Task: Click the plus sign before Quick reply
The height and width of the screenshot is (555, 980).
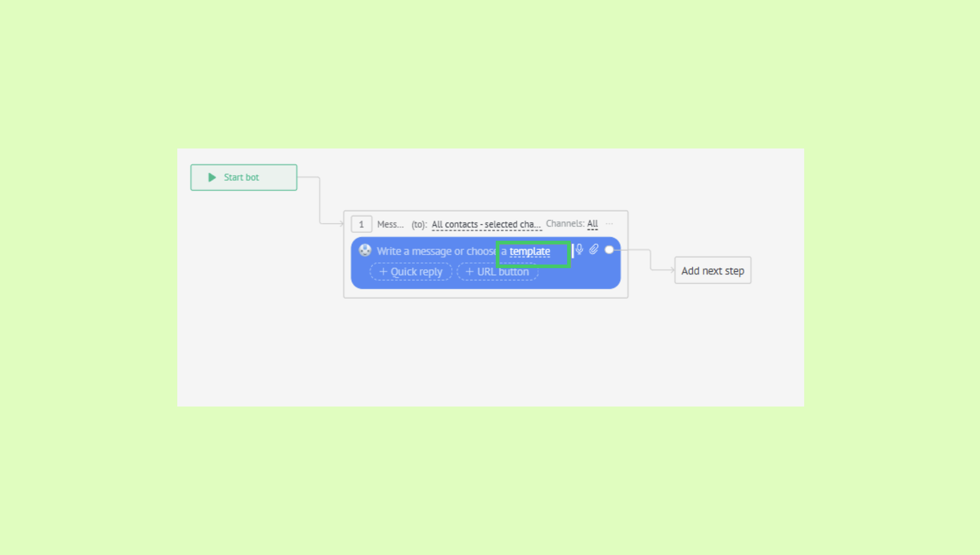Action: pyautogui.click(x=383, y=272)
